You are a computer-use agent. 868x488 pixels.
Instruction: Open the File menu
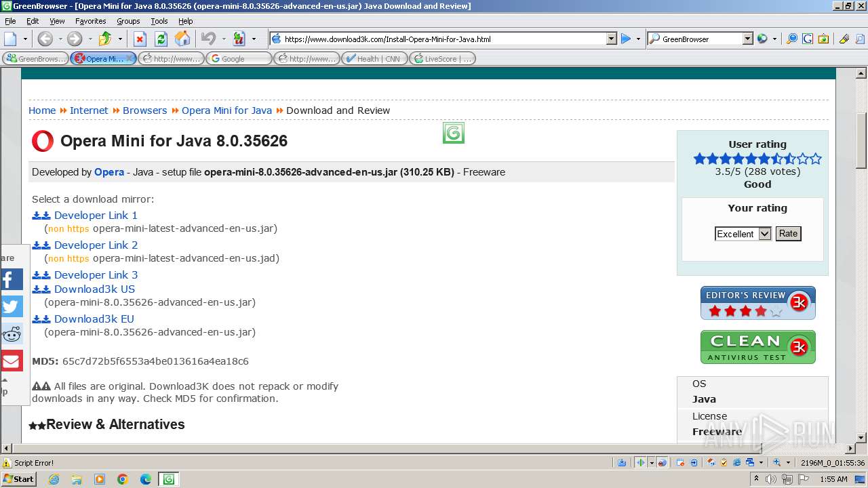11,21
